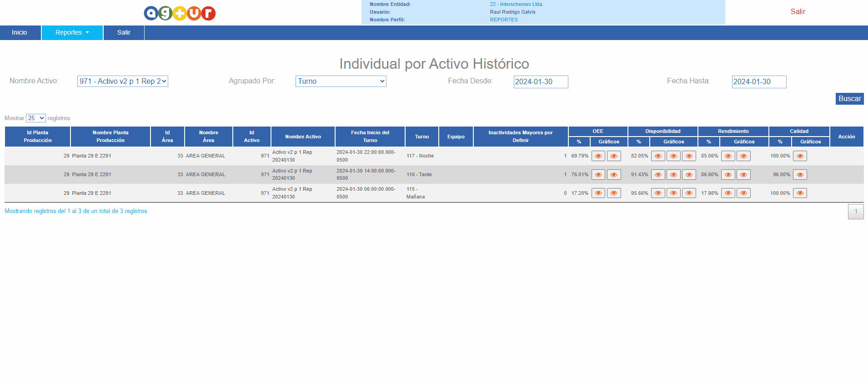Click first Disponibilidad eye icon in Noche row
Viewport: 868px width, 381px height.
coord(657,156)
